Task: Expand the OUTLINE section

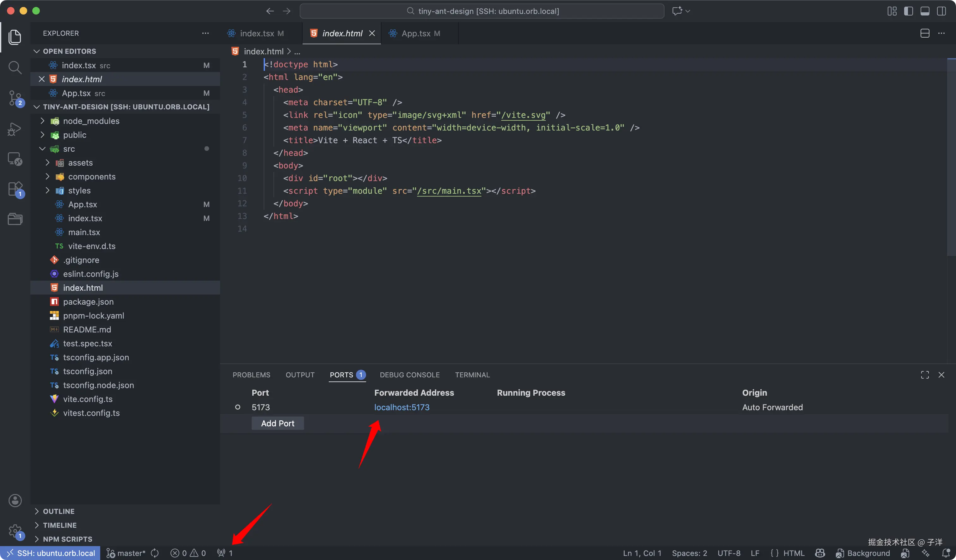Action: (x=58, y=511)
